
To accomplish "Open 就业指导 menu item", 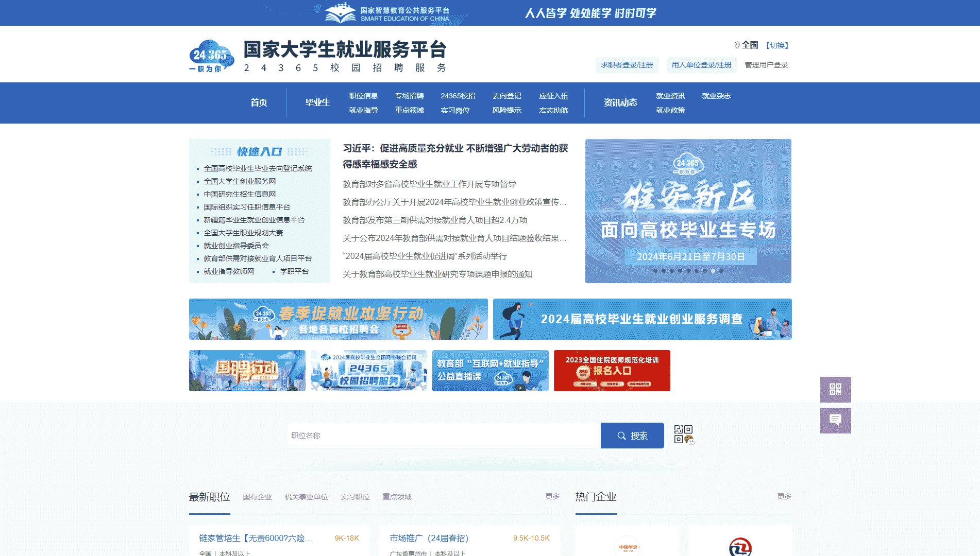I will coord(363,110).
